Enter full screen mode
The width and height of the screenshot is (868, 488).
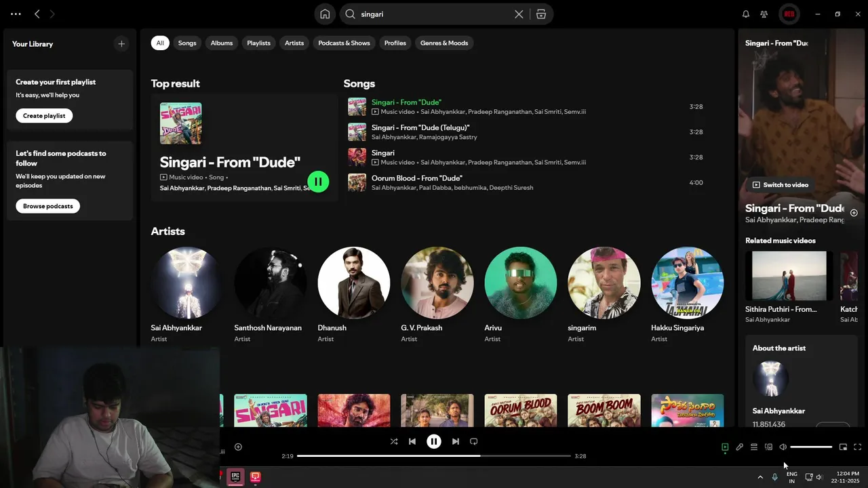(x=857, y=447)
